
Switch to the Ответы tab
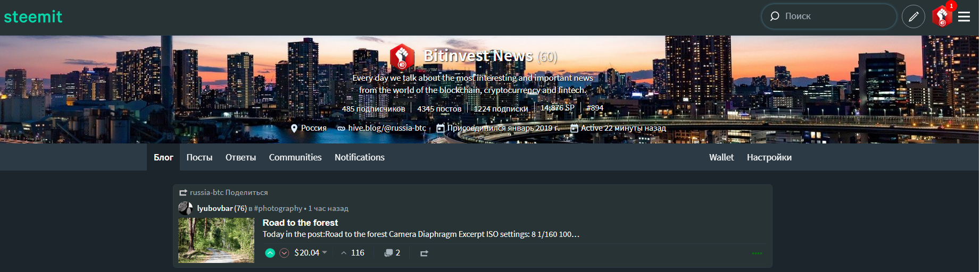click(x=240, y=157)
